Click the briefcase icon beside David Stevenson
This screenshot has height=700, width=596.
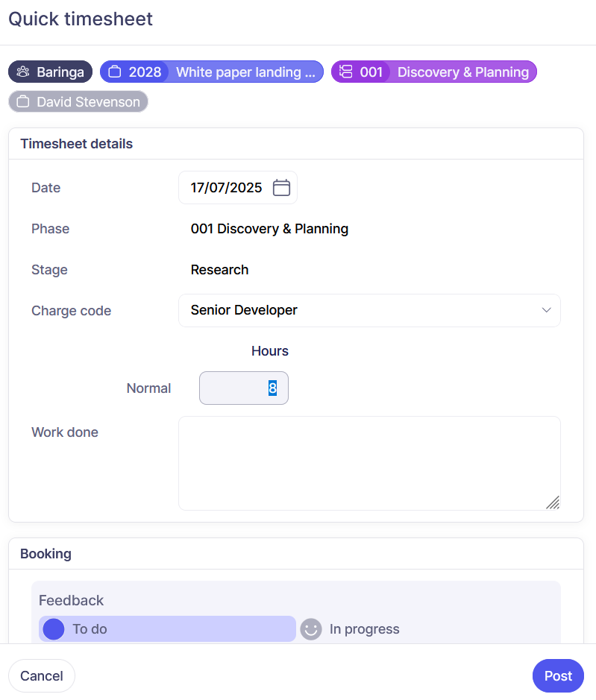[x=23, y=102]
